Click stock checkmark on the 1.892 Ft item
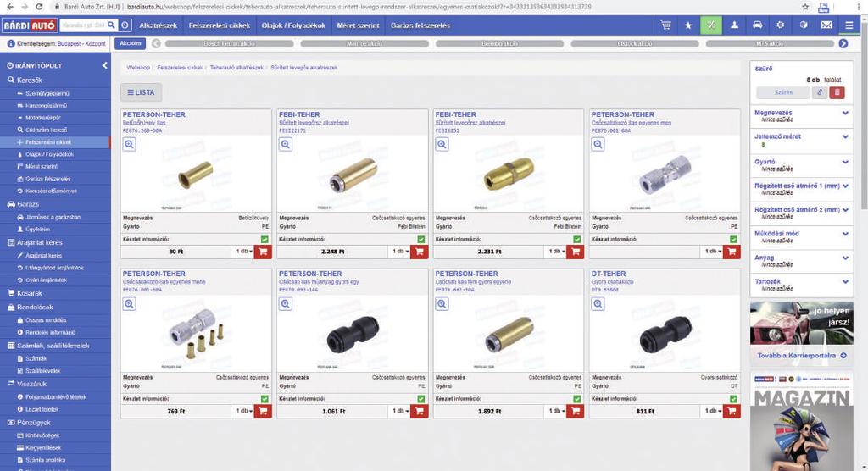Image resolution: width=868 pixels, height=471 pixels. [x=577, y=399]
